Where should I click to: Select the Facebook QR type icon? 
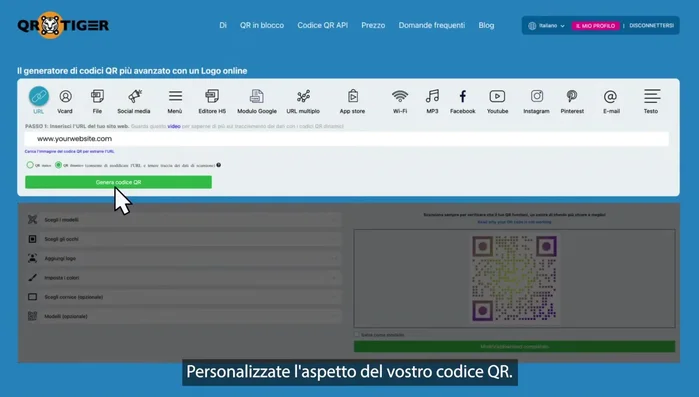click(463, 96)
